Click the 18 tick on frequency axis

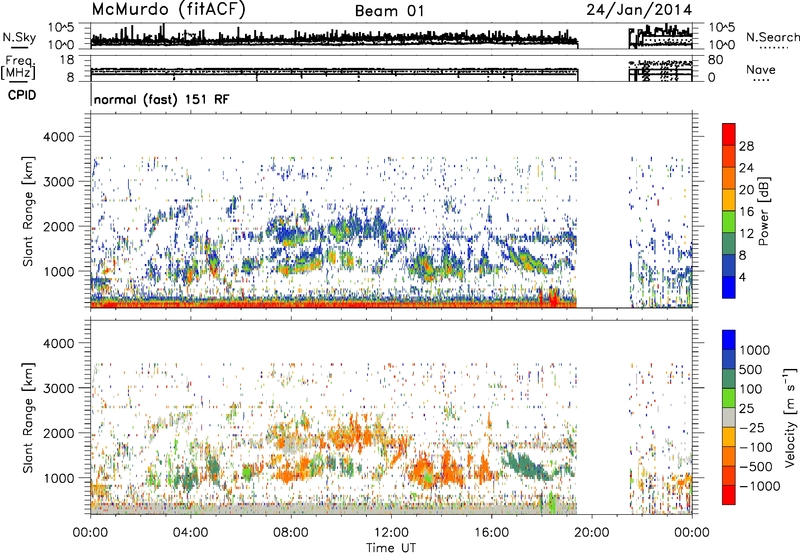[68, 60]
